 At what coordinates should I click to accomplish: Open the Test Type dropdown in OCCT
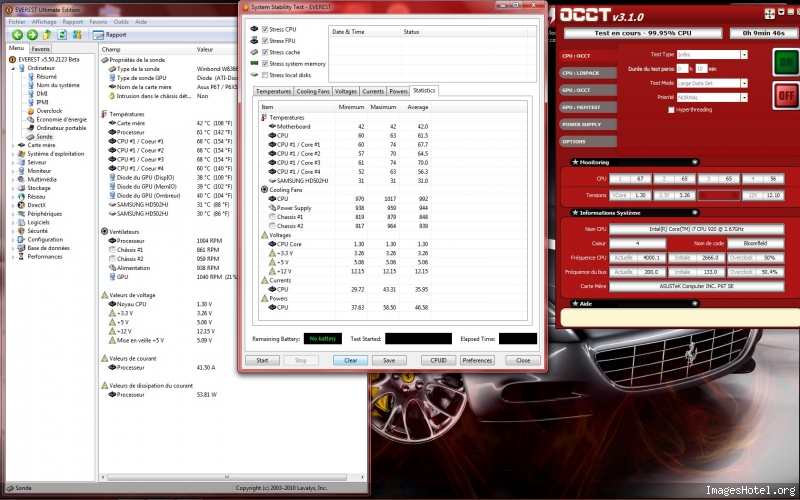pos(743,54)
